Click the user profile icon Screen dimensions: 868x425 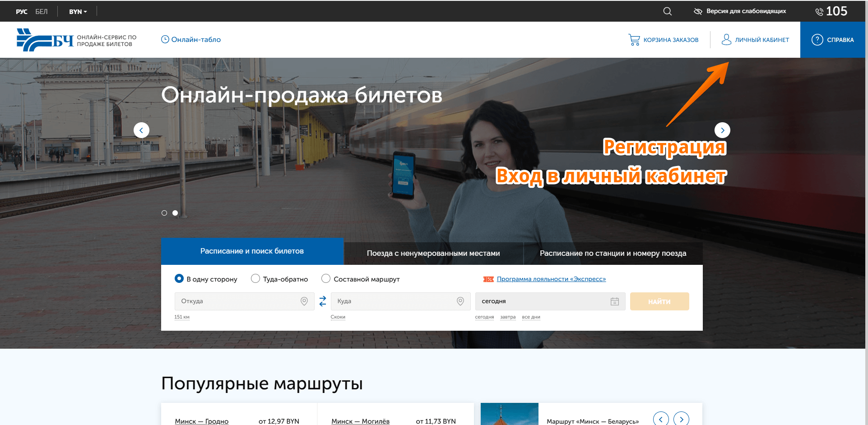pos(726,40)
